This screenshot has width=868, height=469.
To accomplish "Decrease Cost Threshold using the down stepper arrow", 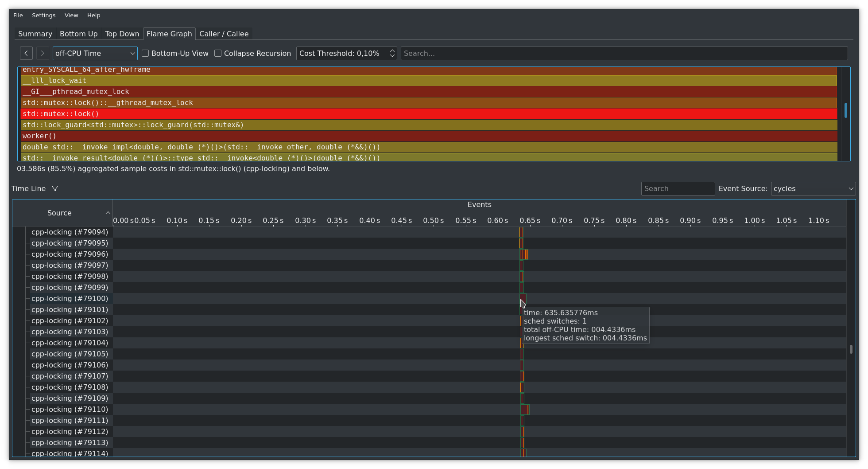I will (x=391, y=56).
